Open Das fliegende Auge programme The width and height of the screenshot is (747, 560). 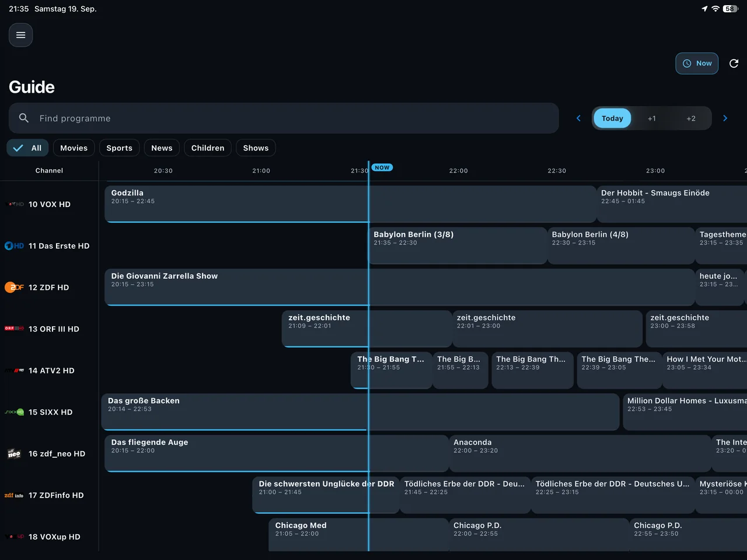[x=277, y=453]
